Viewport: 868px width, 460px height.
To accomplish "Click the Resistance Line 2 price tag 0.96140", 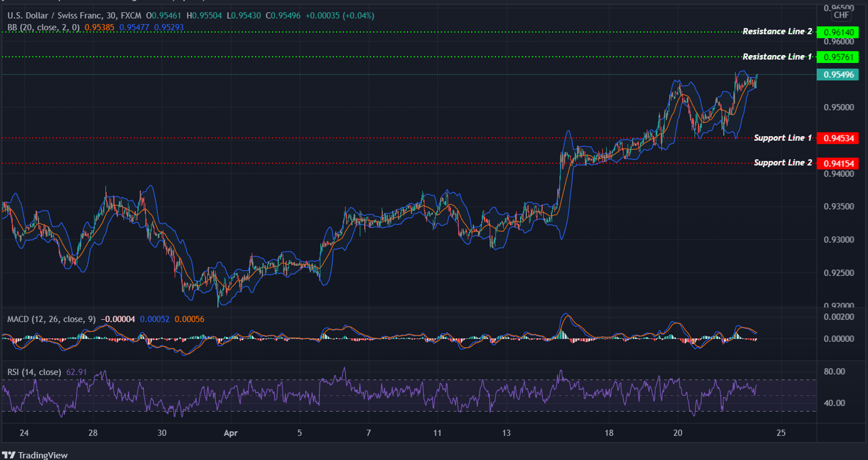I will click(838, 31).
